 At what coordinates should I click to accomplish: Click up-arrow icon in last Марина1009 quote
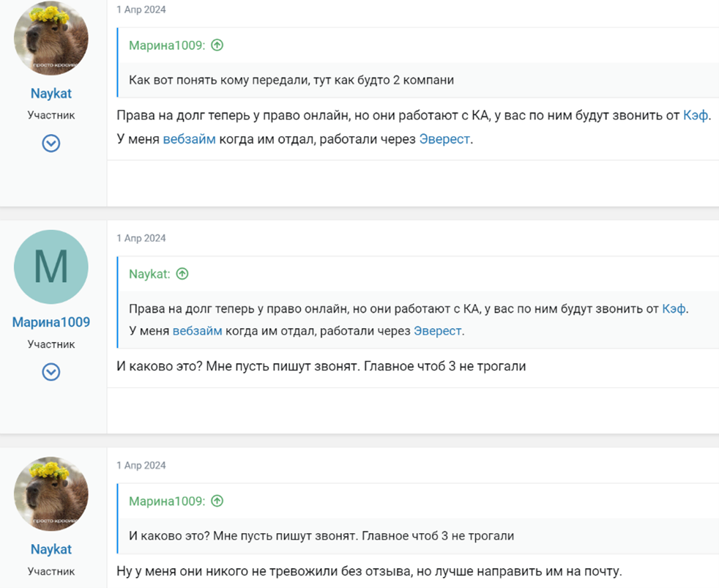(217, 502)
